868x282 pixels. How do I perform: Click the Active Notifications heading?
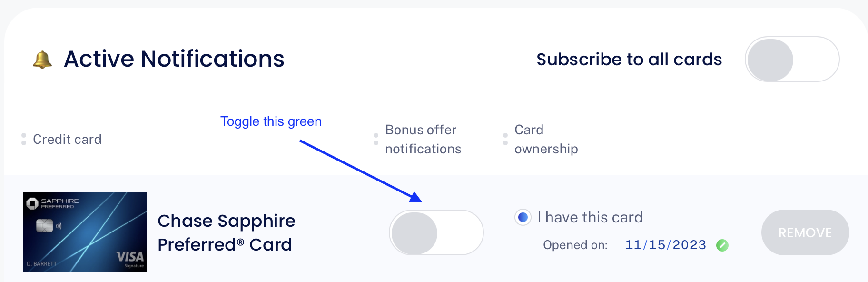pos(174,59)
